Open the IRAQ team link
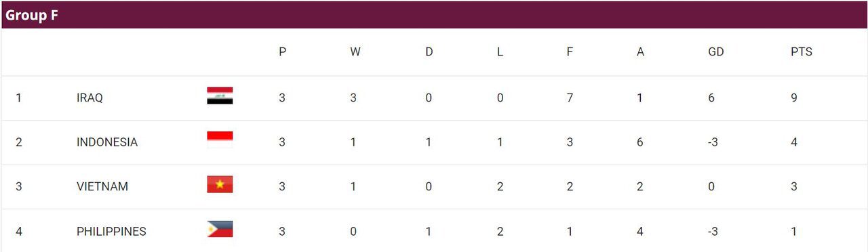This screenshot has width=868, height=252. [90, 98]
